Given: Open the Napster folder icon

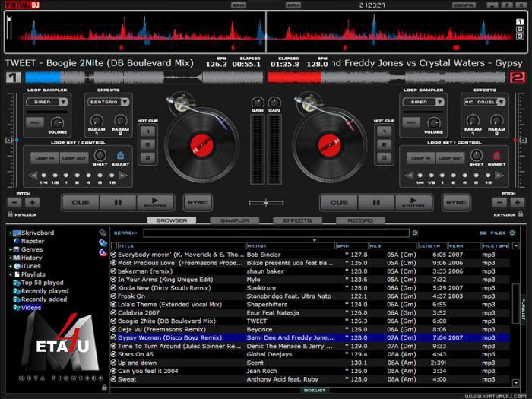Looking at the screenshot, I should (17, 241).
